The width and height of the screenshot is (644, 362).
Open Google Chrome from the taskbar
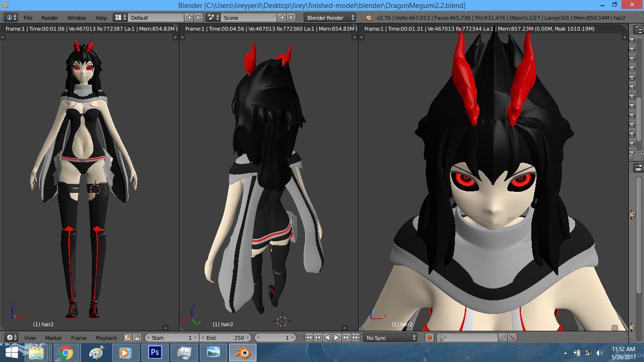click(x=66, y=353)
